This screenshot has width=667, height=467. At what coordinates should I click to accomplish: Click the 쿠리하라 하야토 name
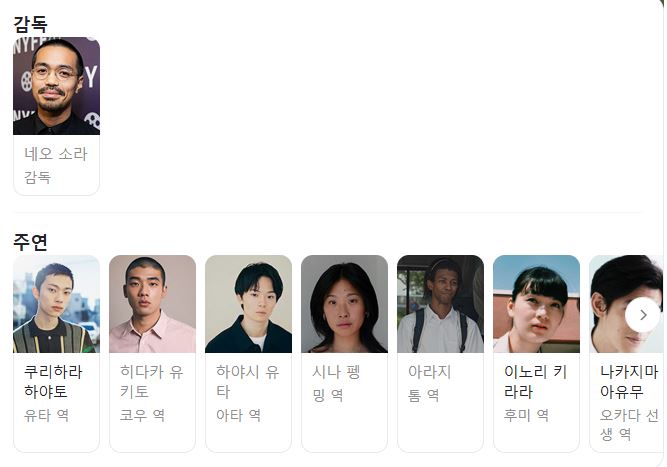[x=53, y=382]
